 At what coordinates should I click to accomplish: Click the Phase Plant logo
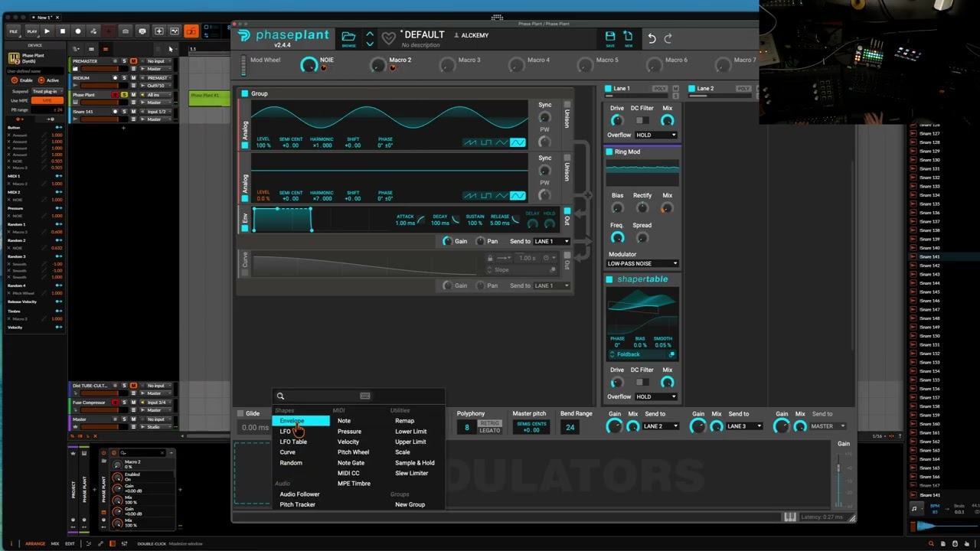tap(284, 37)
